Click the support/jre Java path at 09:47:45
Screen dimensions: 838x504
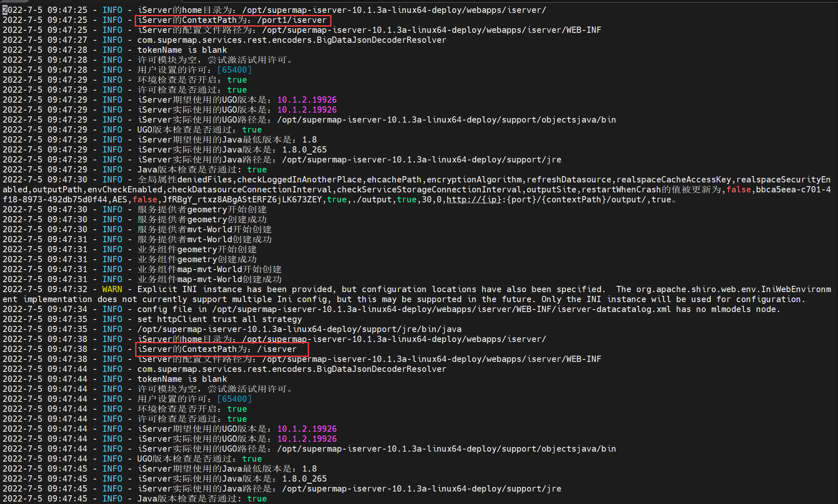422,489
